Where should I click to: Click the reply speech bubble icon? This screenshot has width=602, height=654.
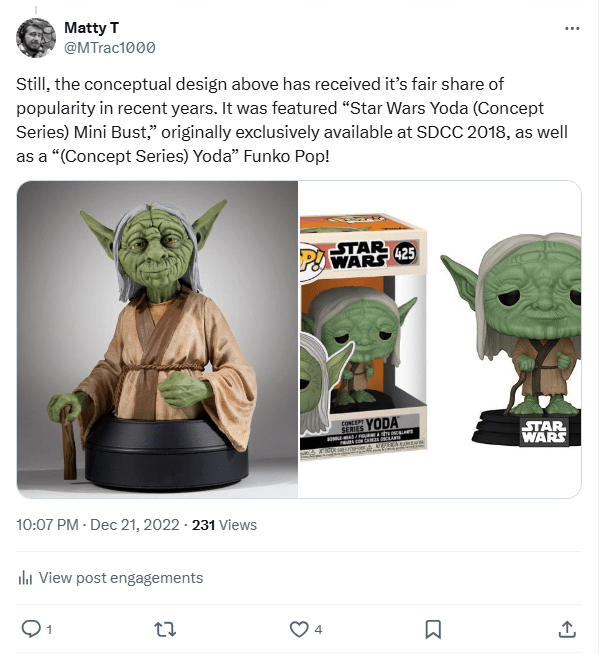click(x=31, y=629)
